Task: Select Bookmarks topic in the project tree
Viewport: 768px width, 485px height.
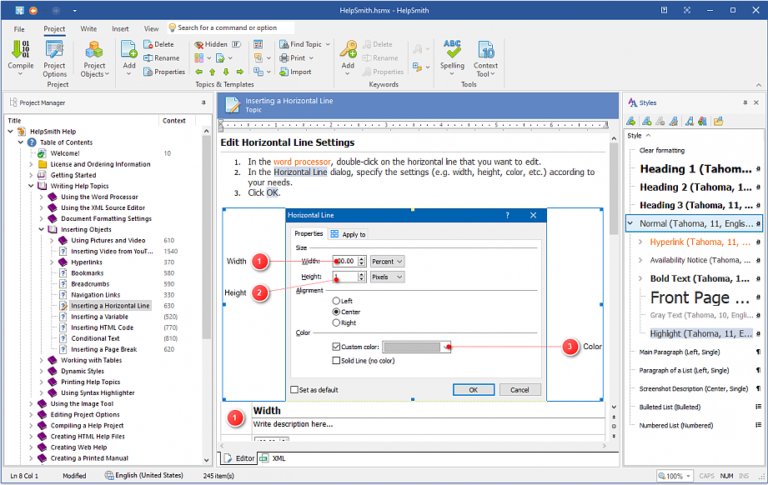Action: coord(86,272)
